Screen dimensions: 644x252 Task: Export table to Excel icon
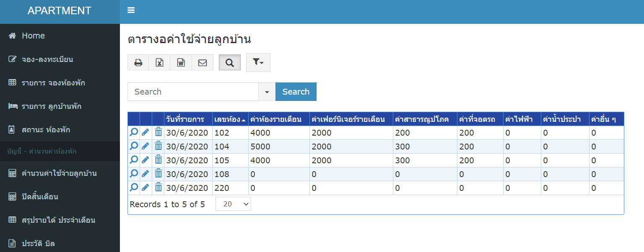coord(159,62)
